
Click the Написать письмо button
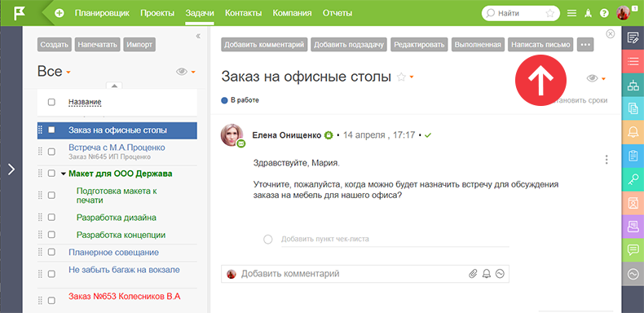click(541, 45)
